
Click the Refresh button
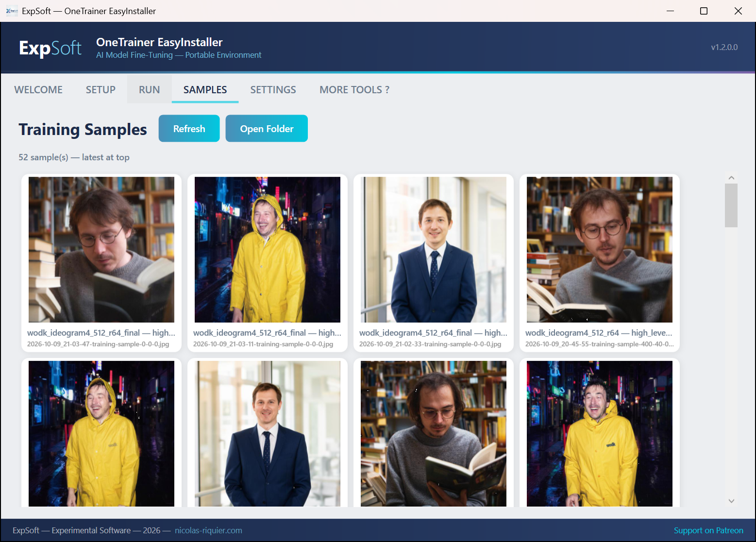[189, 129]
